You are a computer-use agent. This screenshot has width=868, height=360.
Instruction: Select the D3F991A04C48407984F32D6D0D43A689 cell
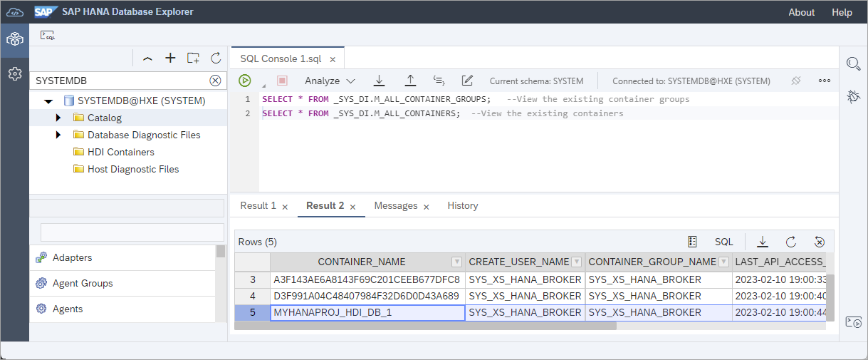(x=367, y=296)
